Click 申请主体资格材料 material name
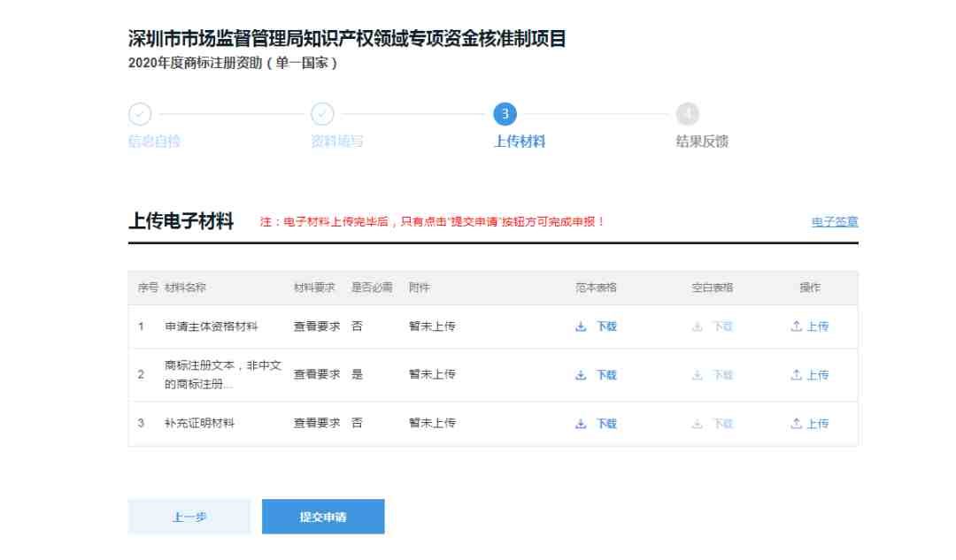 [x=211, y=326]
